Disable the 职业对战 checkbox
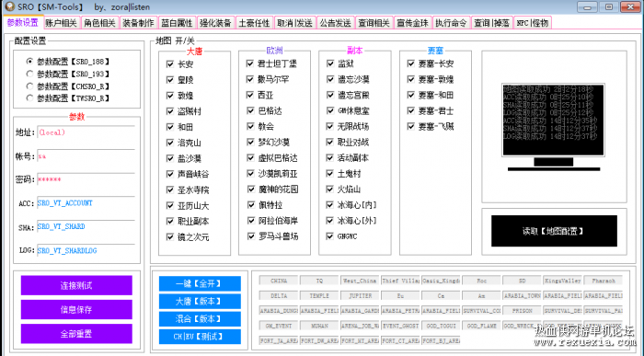 tap(329, 142)
